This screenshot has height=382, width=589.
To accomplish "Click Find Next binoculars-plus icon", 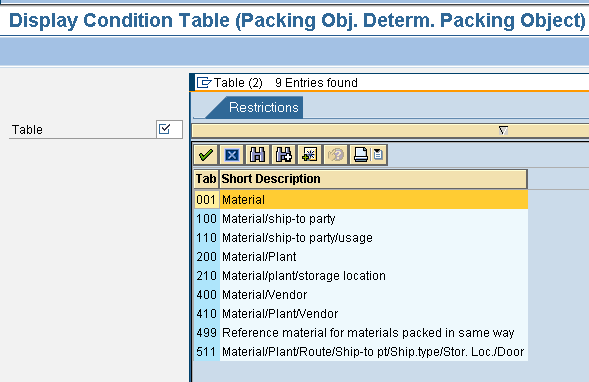I will pos(283,155).
